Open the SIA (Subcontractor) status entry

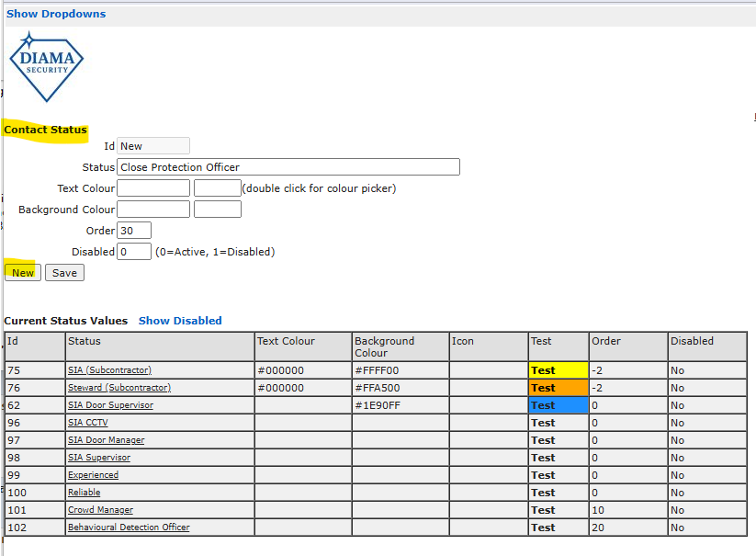(x=109, y=370)
